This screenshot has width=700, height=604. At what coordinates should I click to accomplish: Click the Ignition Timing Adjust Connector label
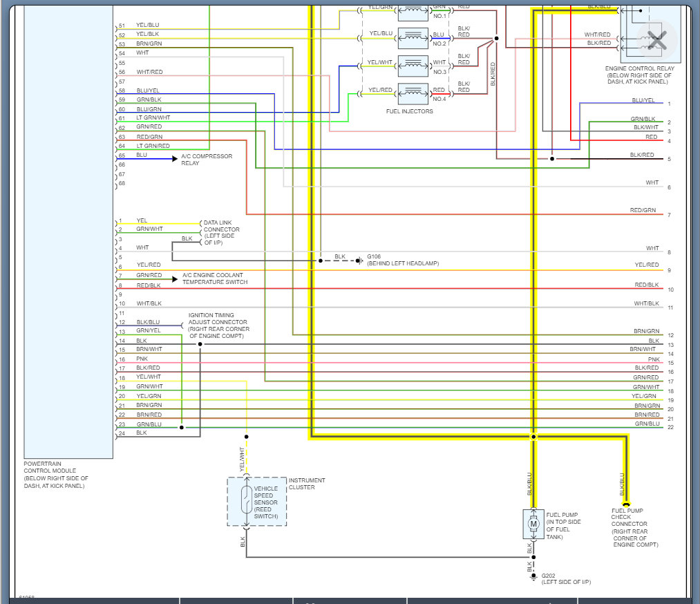click(x=218, y=325)
